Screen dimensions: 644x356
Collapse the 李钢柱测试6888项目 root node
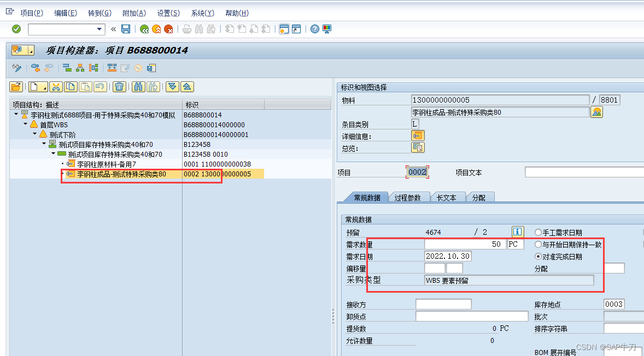16,114
